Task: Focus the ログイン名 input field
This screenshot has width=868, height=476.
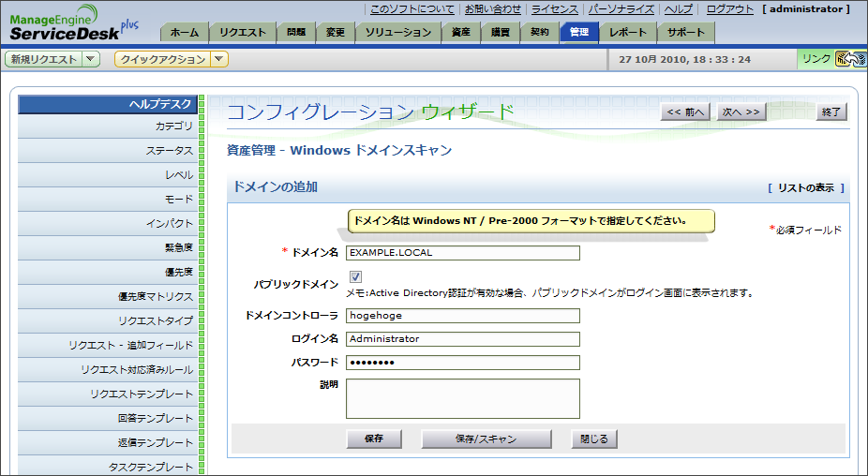Action: (463, 339)
